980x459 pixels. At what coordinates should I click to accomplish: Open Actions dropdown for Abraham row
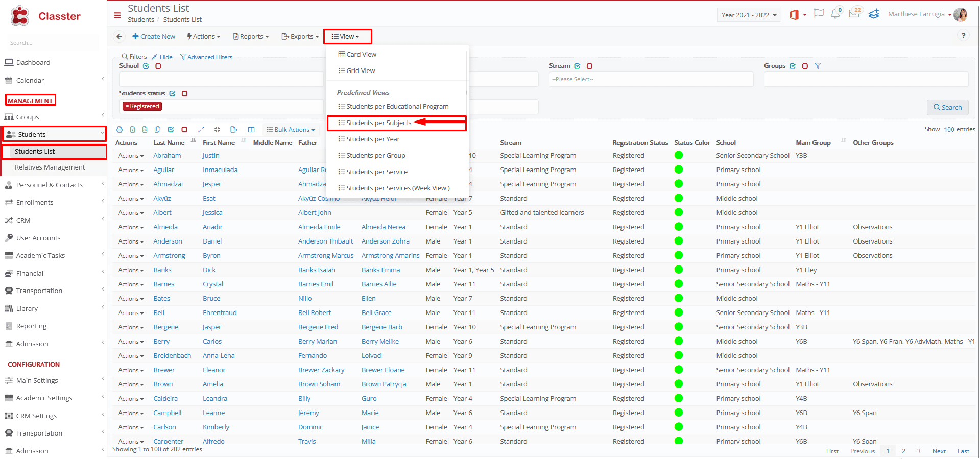(x=131, y=156)
